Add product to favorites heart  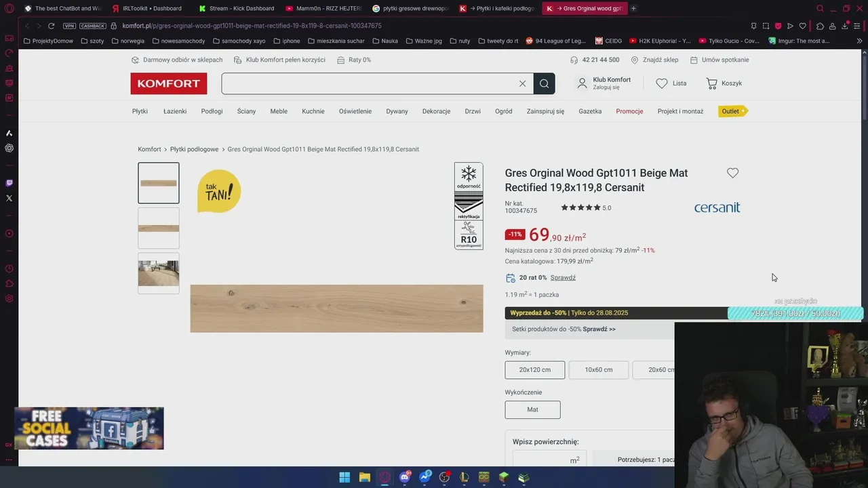pos(732,173)
